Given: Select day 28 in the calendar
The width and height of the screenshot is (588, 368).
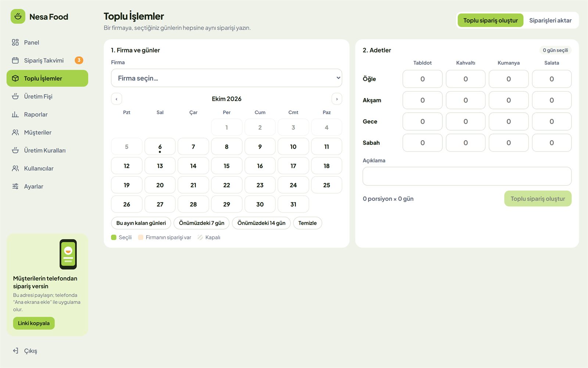Looking at the screenshot, I should [193, 204].
